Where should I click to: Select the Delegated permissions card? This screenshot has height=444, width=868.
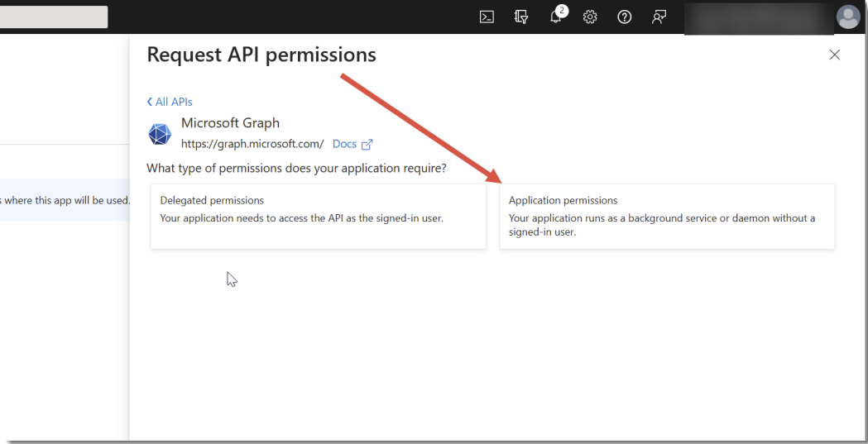(x=319, y=216)
